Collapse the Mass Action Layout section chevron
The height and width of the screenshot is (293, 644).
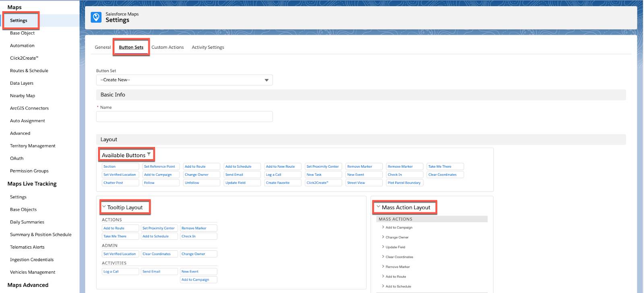pyautogui.click(x=378, y=207)
